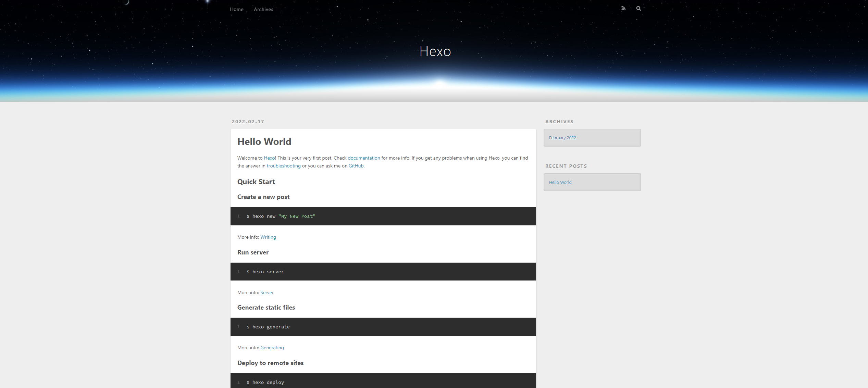Follow the Generating more info link
The height and width of the screenshot is (388, 868).
click(x=272, y=348)
